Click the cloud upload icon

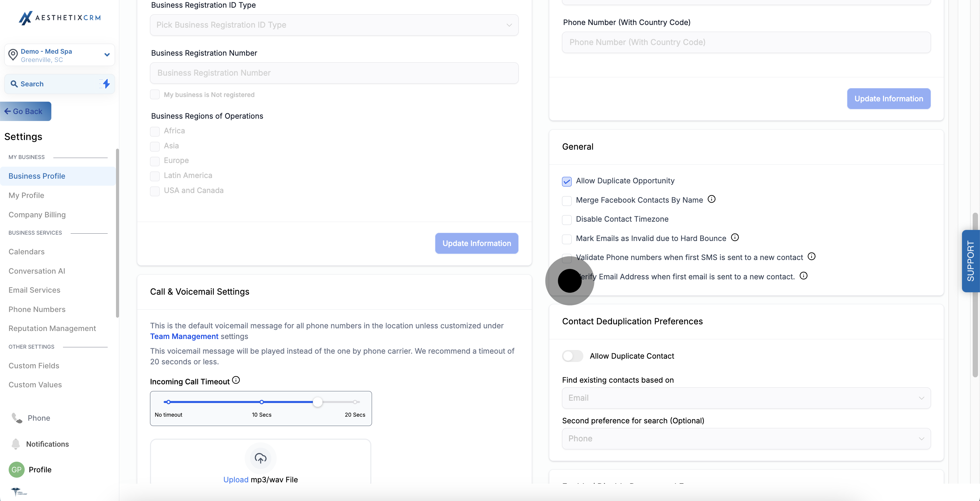pyautogui.click(x=260, y=458)
